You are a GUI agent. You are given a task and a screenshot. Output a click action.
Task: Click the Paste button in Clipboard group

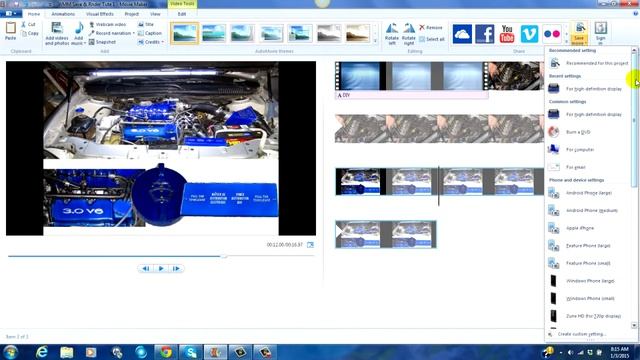coord(11,31)
